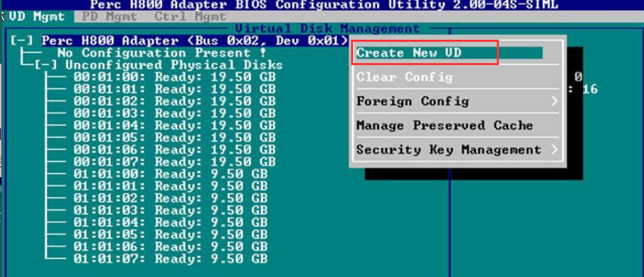Select disk 00:01:01 Ready 19.50 GB
The height and width of the screenshot is (277, 644).
[175, 89]
